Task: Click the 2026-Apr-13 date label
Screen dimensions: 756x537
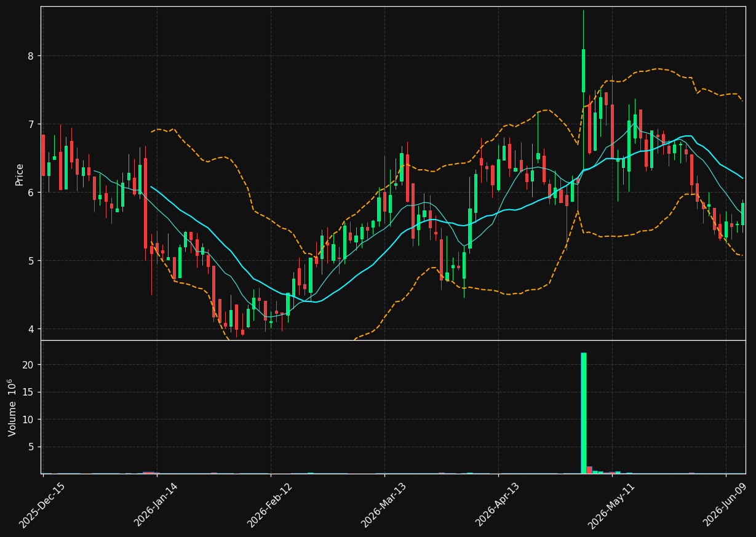Action: coord(498,505)
